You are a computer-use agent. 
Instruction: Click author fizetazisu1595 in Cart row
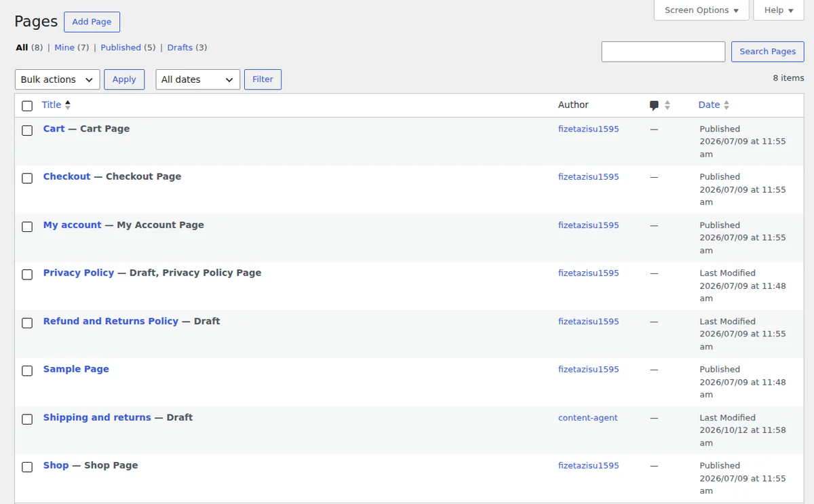pos(589,129)
